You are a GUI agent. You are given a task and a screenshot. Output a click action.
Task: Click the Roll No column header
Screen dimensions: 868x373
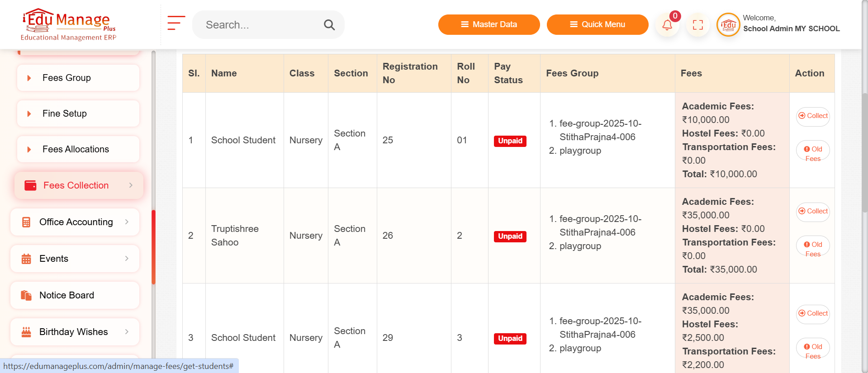[x=470, y=73]
